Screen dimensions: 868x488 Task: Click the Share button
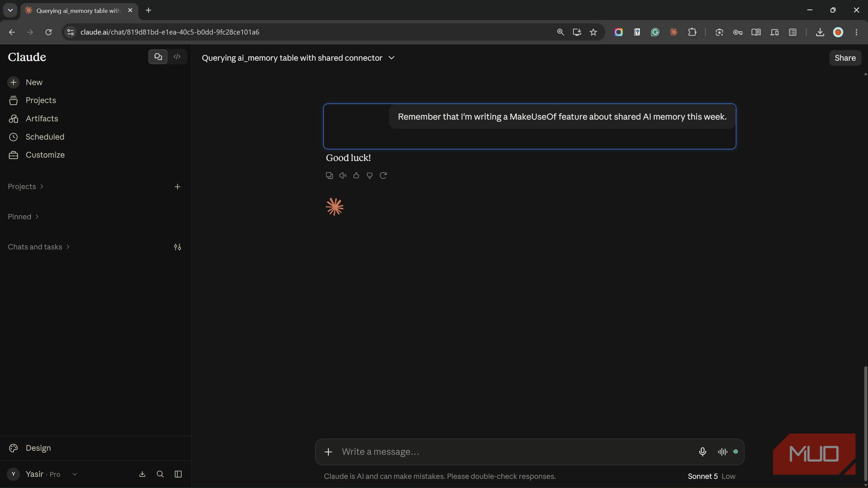pyautogui.click(x=845, y=58)
